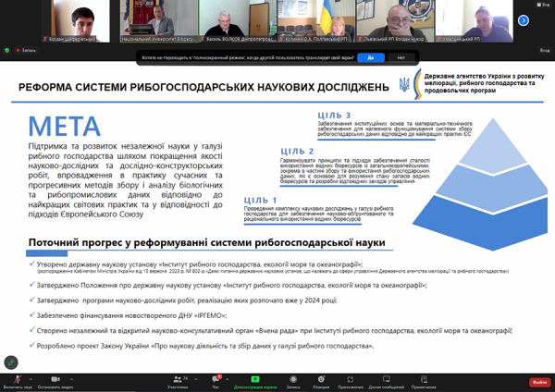This screenshot has width=555, height=392.
Task: Click the green shield encryption icon
Action: (x=6, y=50)
